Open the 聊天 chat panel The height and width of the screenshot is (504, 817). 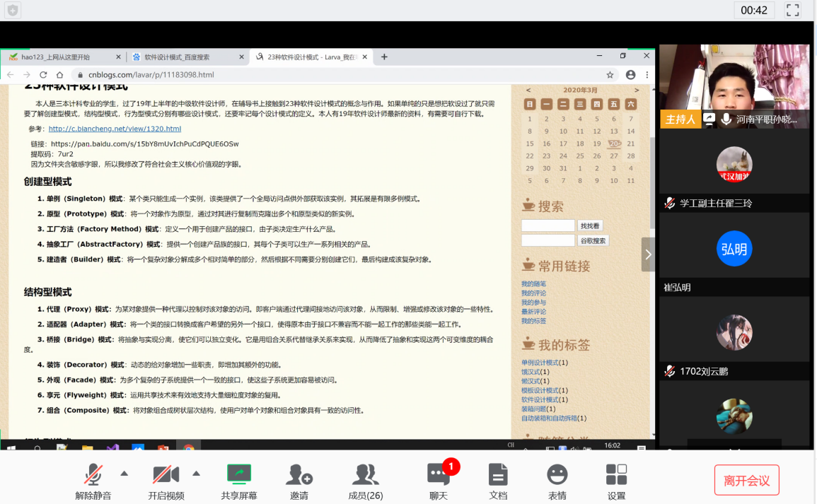(x=439, y=481)
